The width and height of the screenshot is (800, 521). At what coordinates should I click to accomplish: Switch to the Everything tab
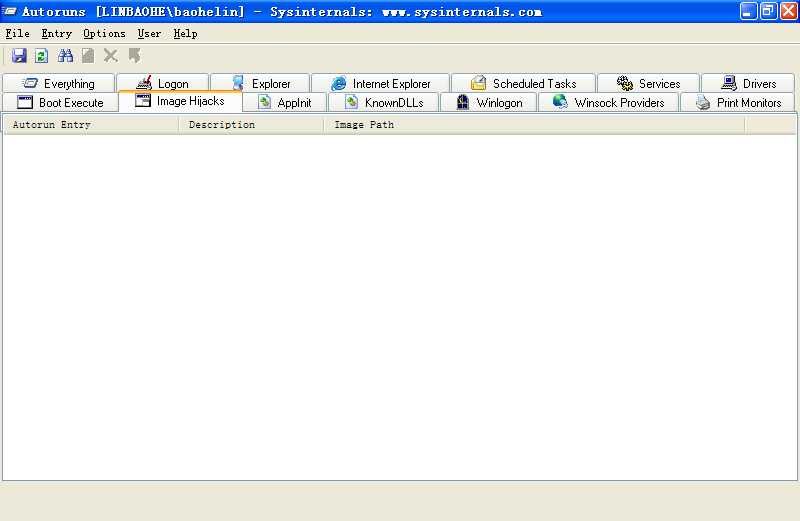59,83
